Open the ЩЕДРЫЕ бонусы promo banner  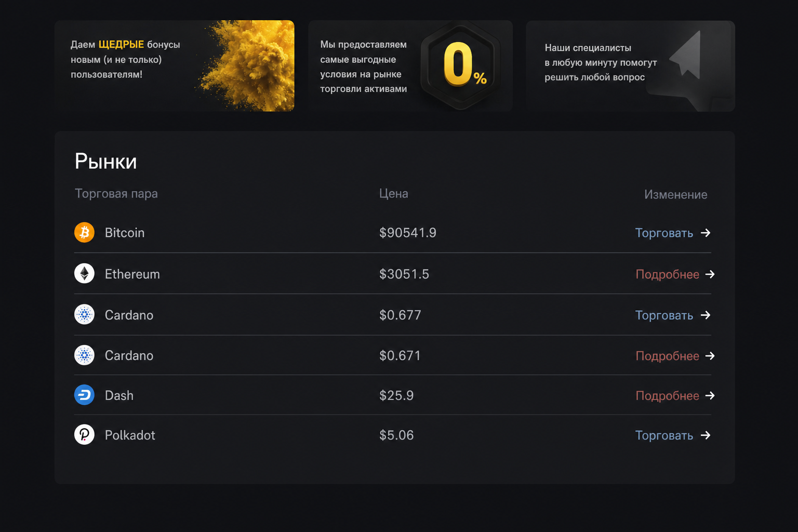(x=175, y=66)
